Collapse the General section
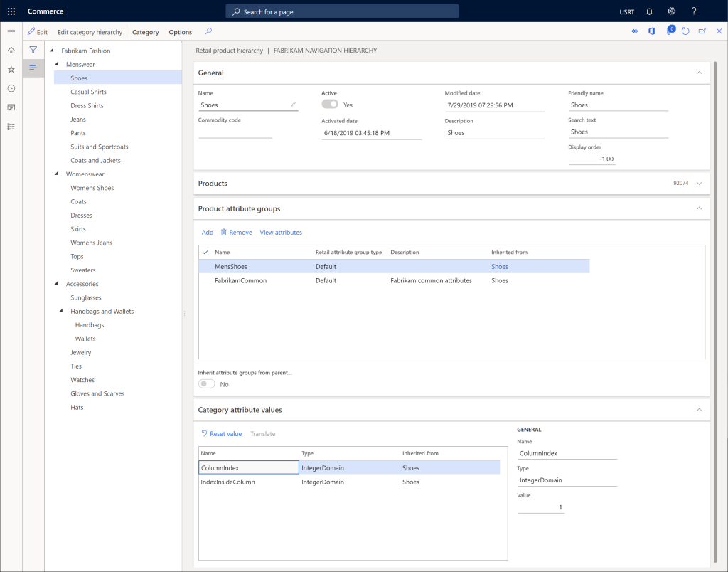Viewport: 728px width, 572px height. (700, 73)
